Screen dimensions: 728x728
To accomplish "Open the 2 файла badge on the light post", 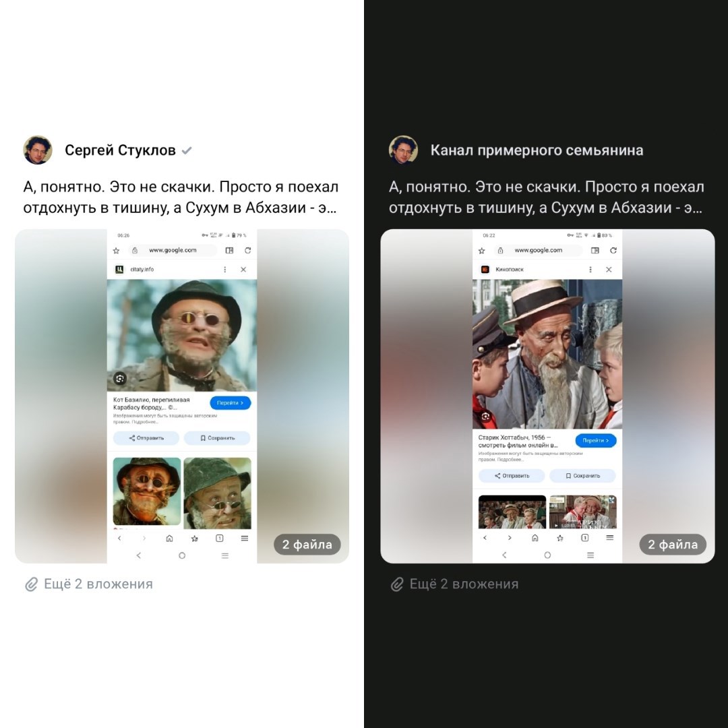I will 307,545.
